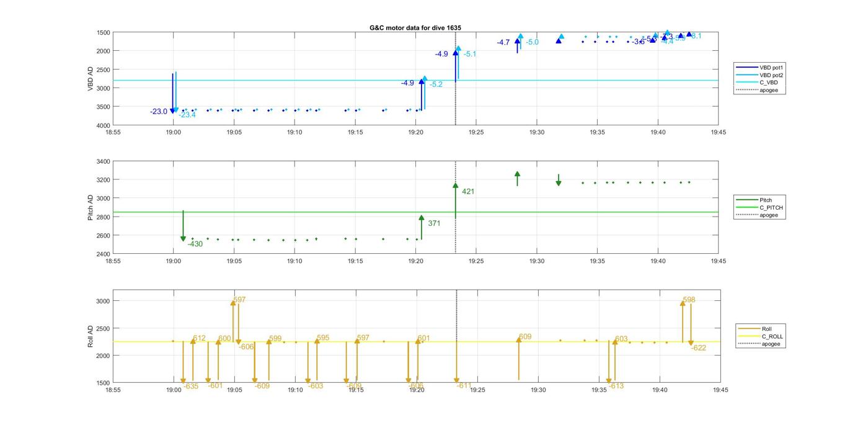The image size is (868, 430).
Task: Click the "4000" tick on the VBD axis
Action: point(103,125)
